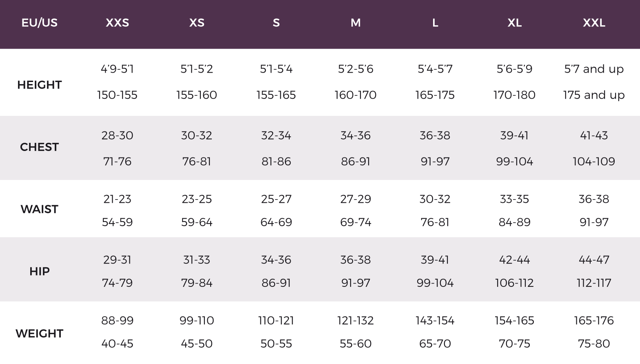Select the HIP row label
The height and width of the screenshot is (364, 640).
pyautogui.click(x=40, y=271)
